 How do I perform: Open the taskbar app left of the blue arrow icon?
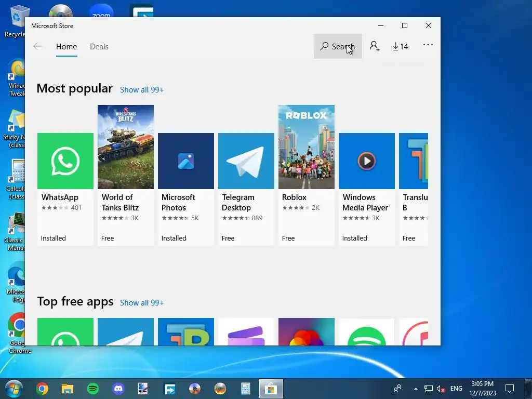point(143,389)
